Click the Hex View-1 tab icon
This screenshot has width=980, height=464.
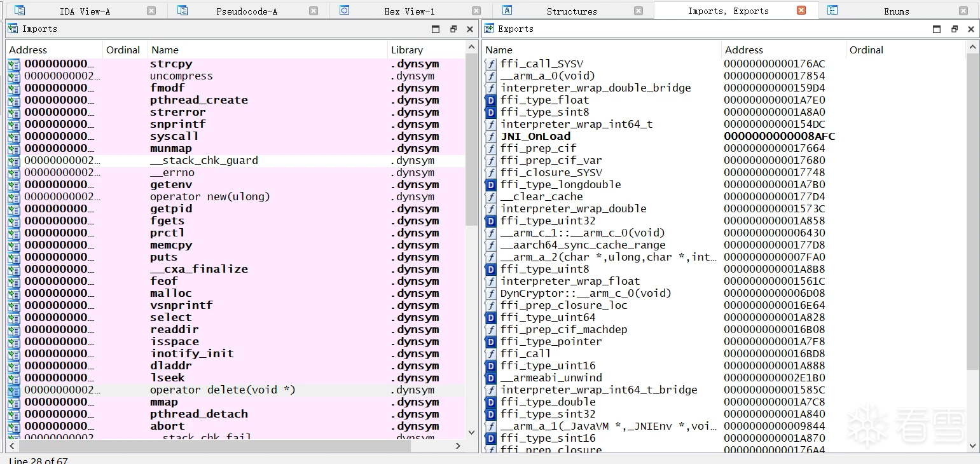click(345, 11)
